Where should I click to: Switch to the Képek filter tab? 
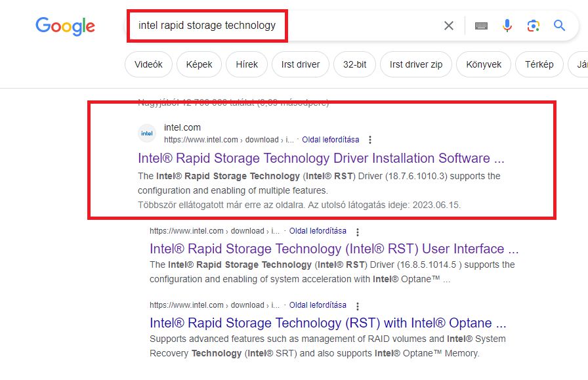click(199, 64)
